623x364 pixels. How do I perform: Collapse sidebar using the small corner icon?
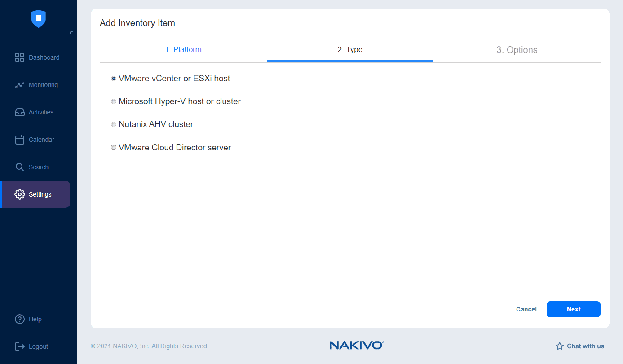[71, 33]
